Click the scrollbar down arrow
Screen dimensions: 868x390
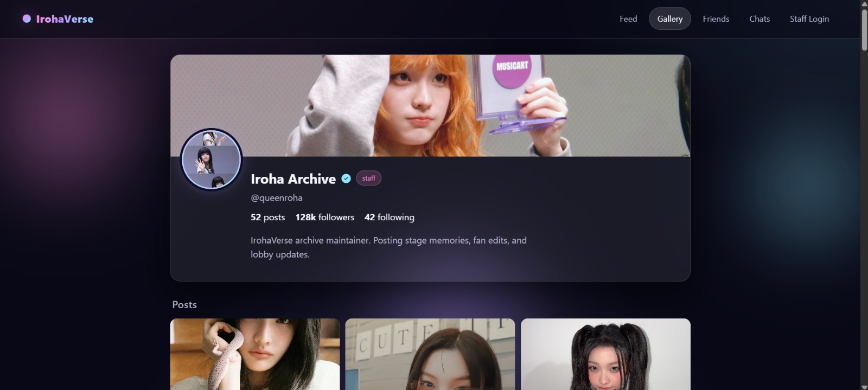(x=864, y=387)
